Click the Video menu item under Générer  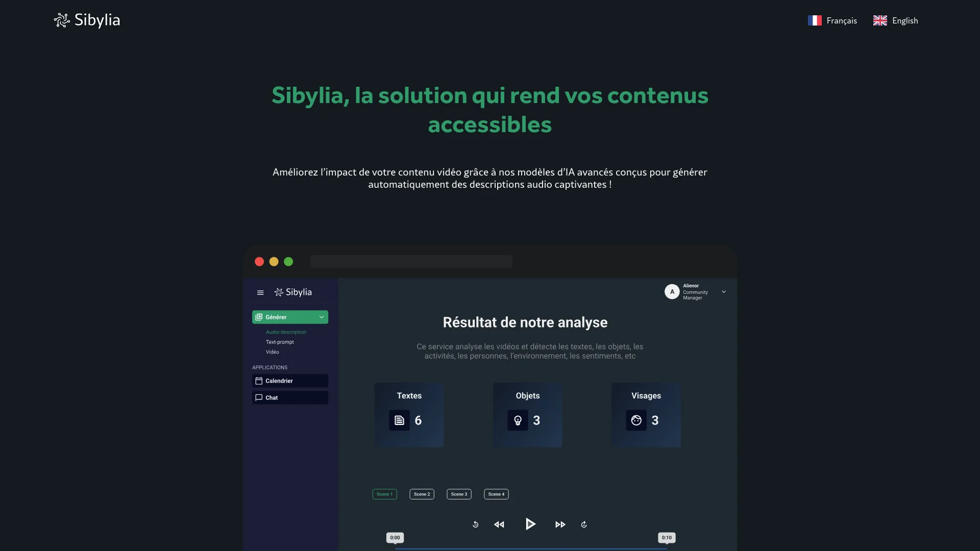tap(273, 352)
